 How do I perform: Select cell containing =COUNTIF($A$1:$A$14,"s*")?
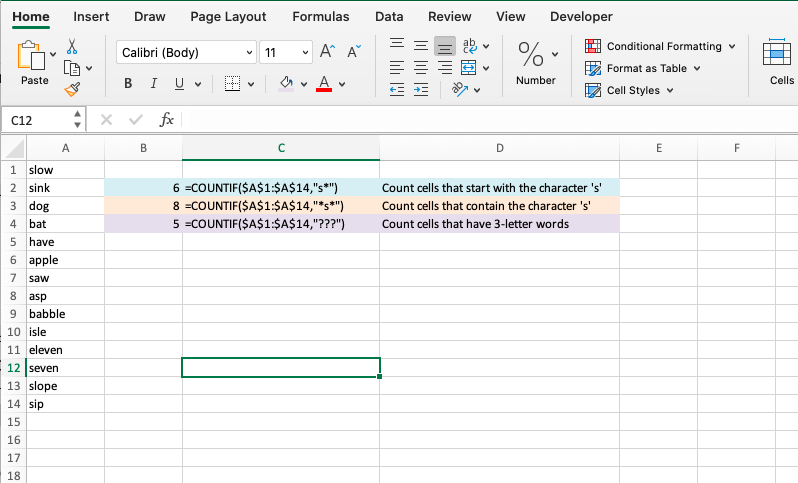click(x=281, y=188)
